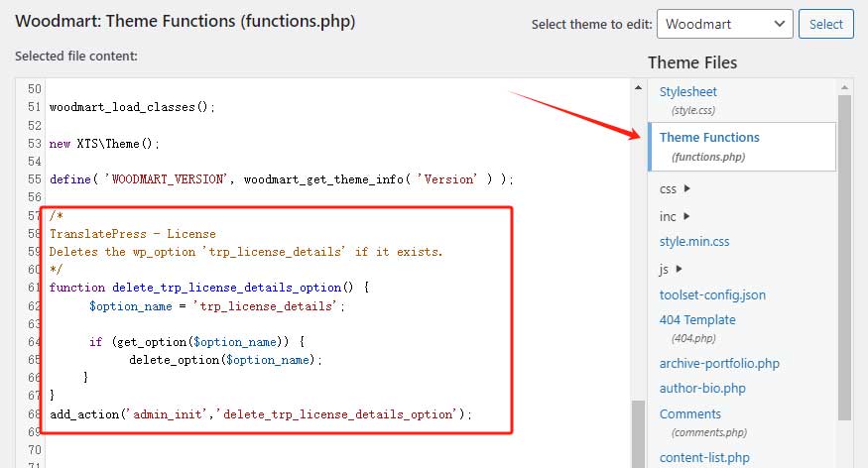Open the author-bio.php file
The height and width of the screenshot is (468, 868).
click(702, 388)
